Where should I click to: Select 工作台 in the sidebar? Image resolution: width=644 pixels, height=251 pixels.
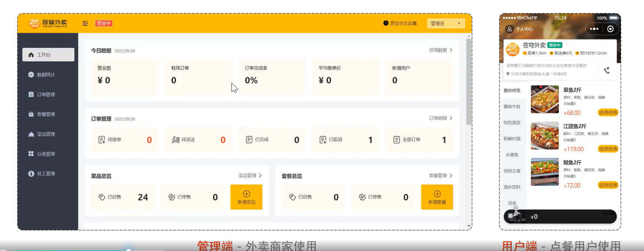coord(48,54)
